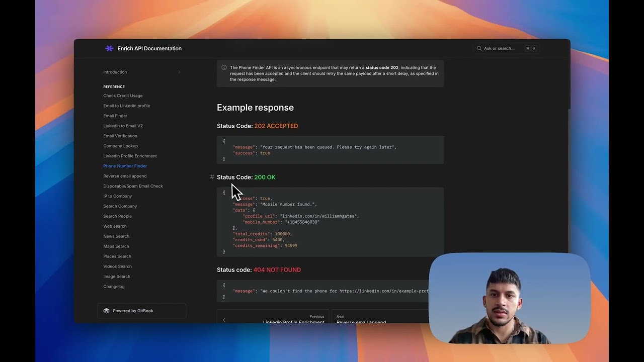Open Disposable/Spam Email Check page
Image resolution: width=644 pixels, height=362 pixels.
pyautogui.click(x=133, y=186)
